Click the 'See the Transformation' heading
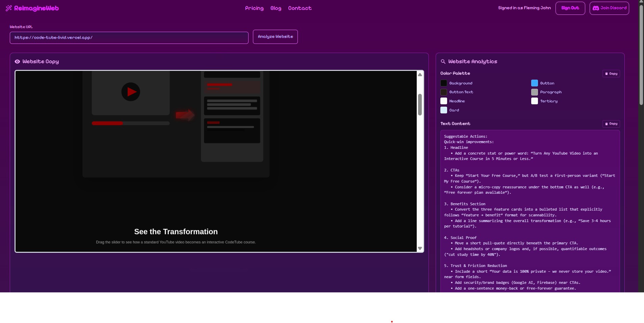 coord(176,232)
